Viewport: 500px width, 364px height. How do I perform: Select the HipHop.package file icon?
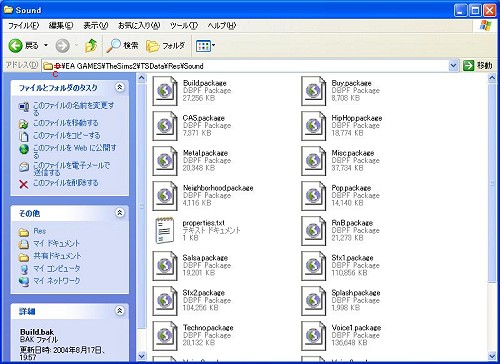point(314,126)
